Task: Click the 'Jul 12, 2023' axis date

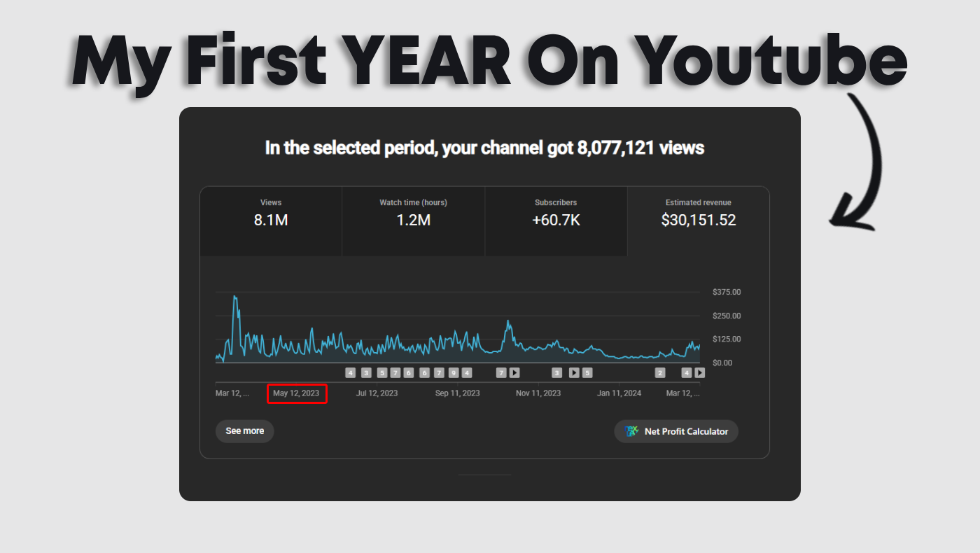Action: (377, 393)
